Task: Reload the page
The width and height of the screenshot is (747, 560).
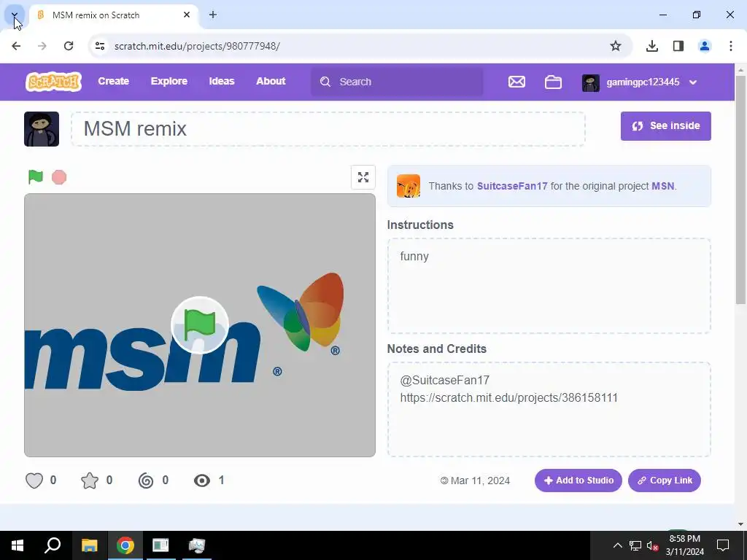Action: tap(69, 46)
